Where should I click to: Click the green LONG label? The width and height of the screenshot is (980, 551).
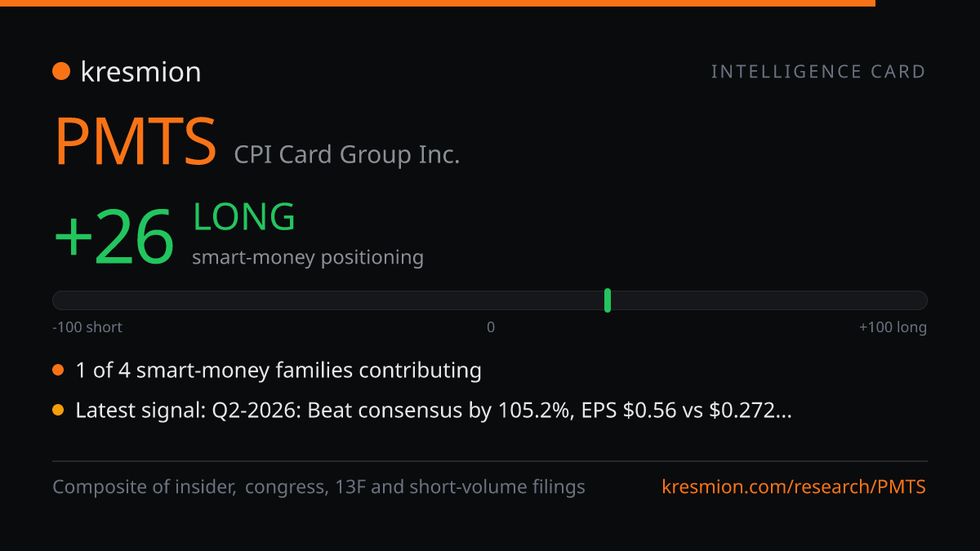pos(244,217)
